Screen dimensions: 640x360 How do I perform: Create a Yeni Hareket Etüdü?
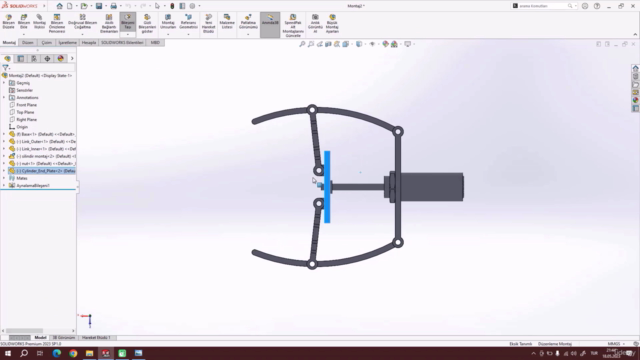[208, 23]
